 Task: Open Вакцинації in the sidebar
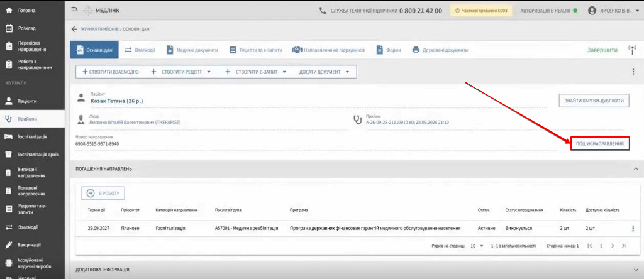[x=32, y=245]
